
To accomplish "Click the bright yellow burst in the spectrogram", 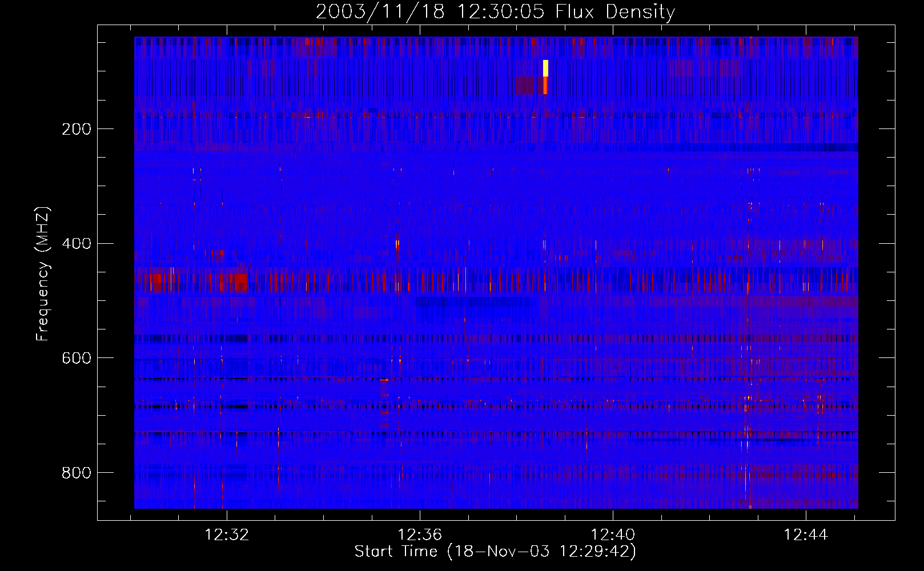I will (545, 68).
